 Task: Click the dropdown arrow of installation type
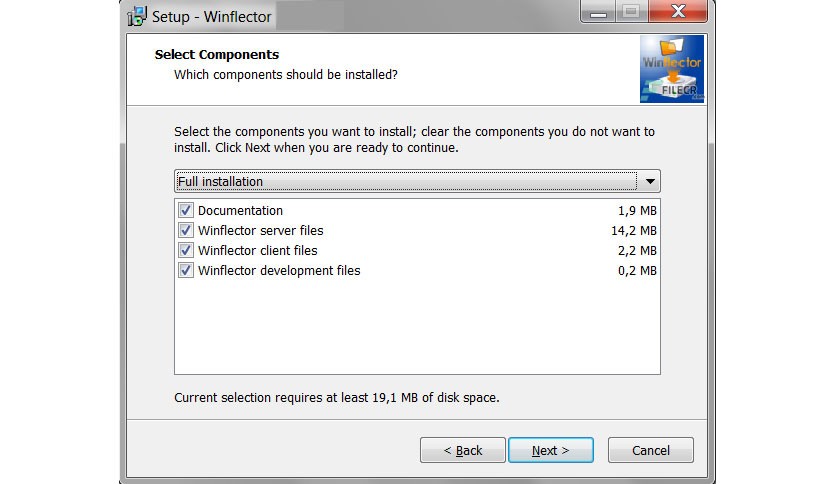click(650, 181)
